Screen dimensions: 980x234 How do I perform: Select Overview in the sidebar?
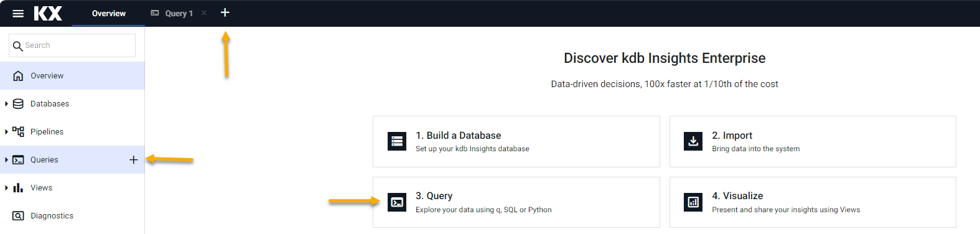coord(72,76)
